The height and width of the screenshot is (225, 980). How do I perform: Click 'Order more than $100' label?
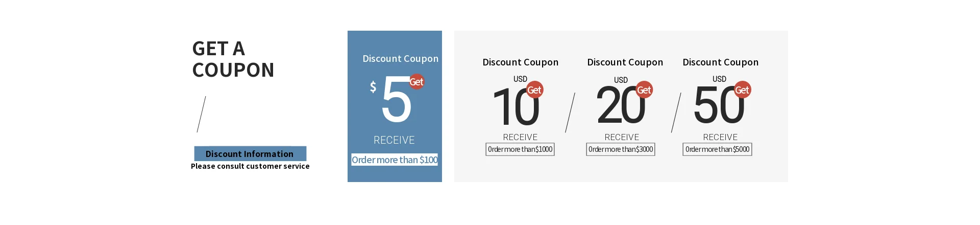coord(395,160)
